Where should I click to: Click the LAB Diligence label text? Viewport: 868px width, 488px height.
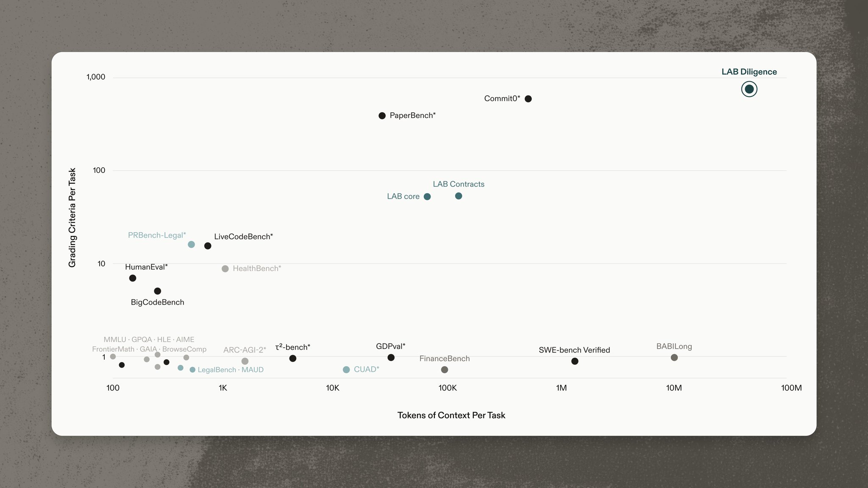(749, 72)
